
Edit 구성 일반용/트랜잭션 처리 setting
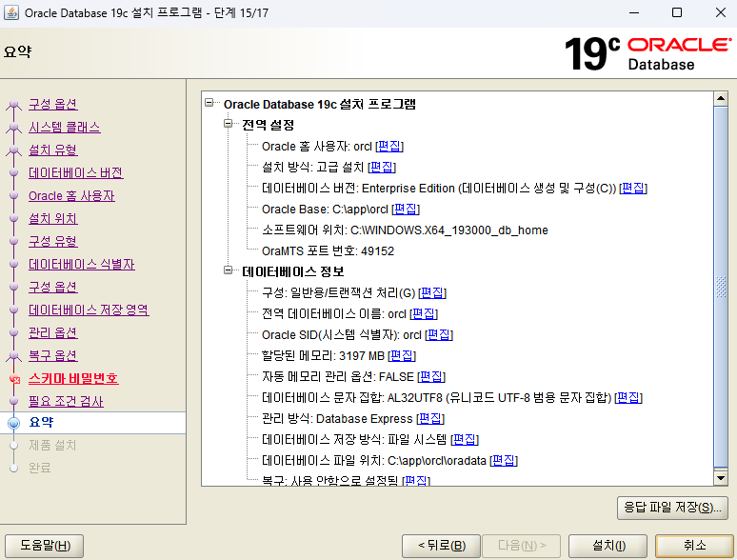click(432, 293)
